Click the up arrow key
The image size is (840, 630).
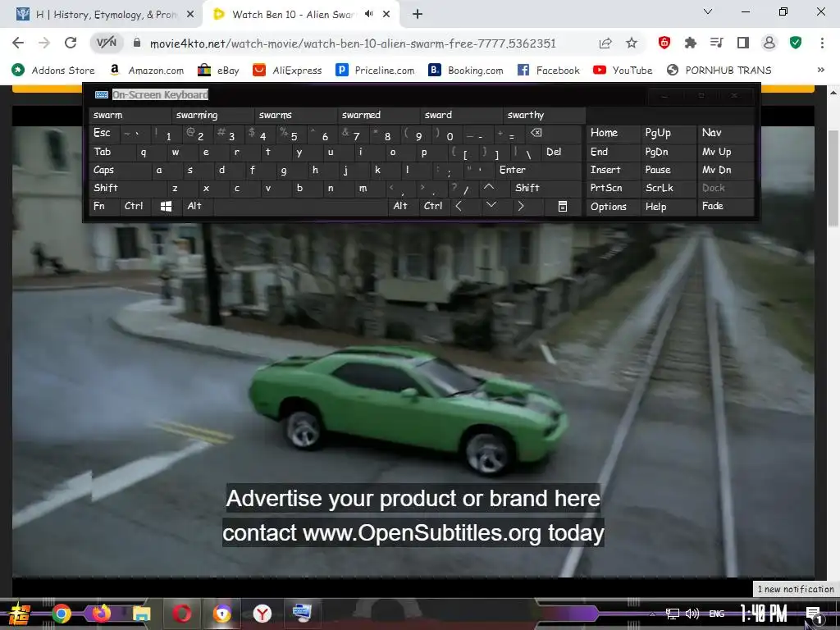tap(489, 188)
